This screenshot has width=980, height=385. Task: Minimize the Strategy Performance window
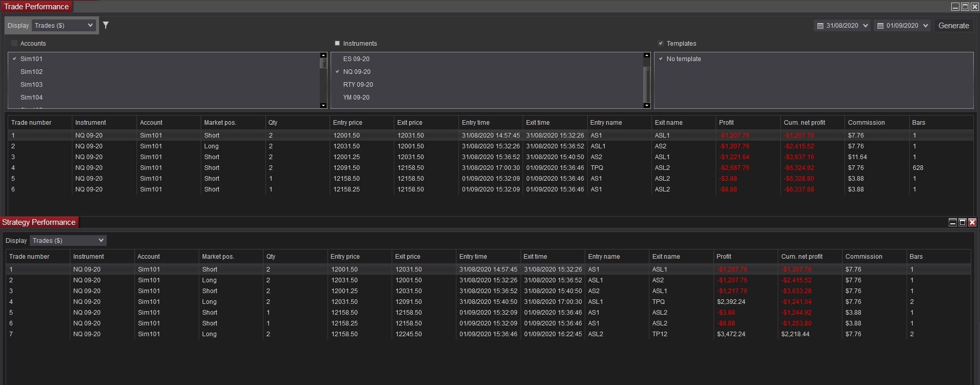point(953,222)
